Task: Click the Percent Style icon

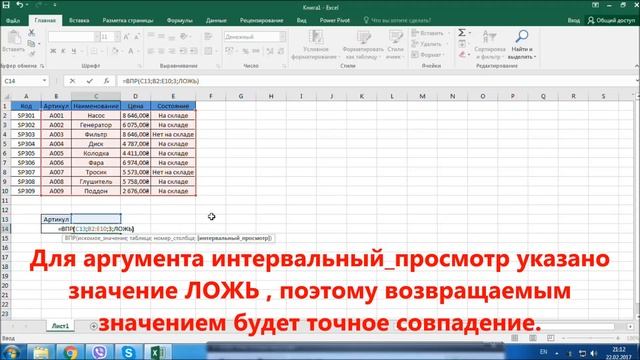Action: click(245, 51)
